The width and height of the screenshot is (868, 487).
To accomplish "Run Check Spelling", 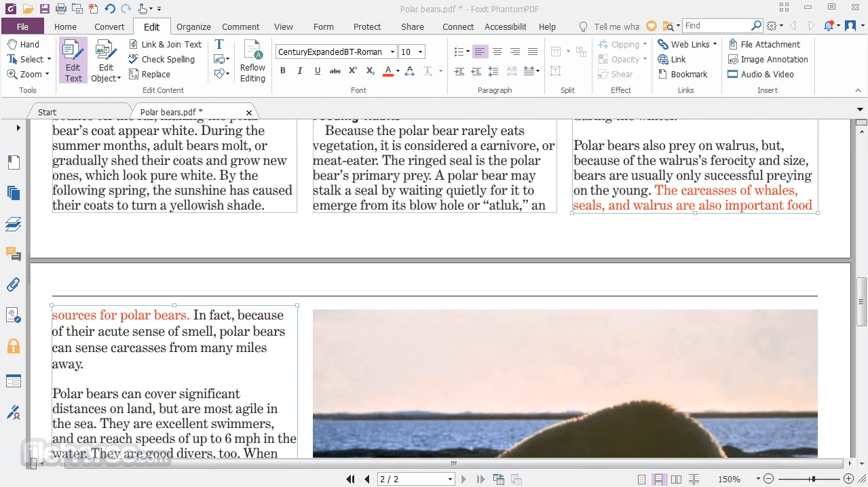I will 162,59.
